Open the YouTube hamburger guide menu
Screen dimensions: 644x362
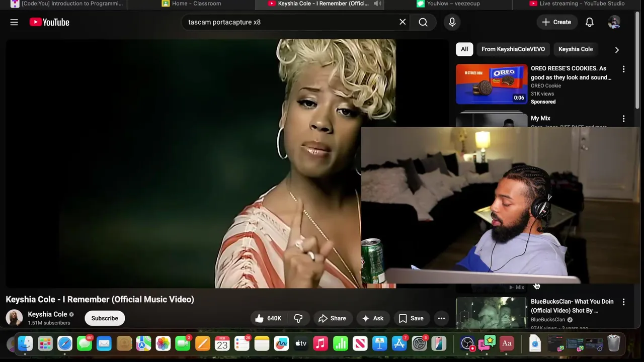click(x=14, y=22)
